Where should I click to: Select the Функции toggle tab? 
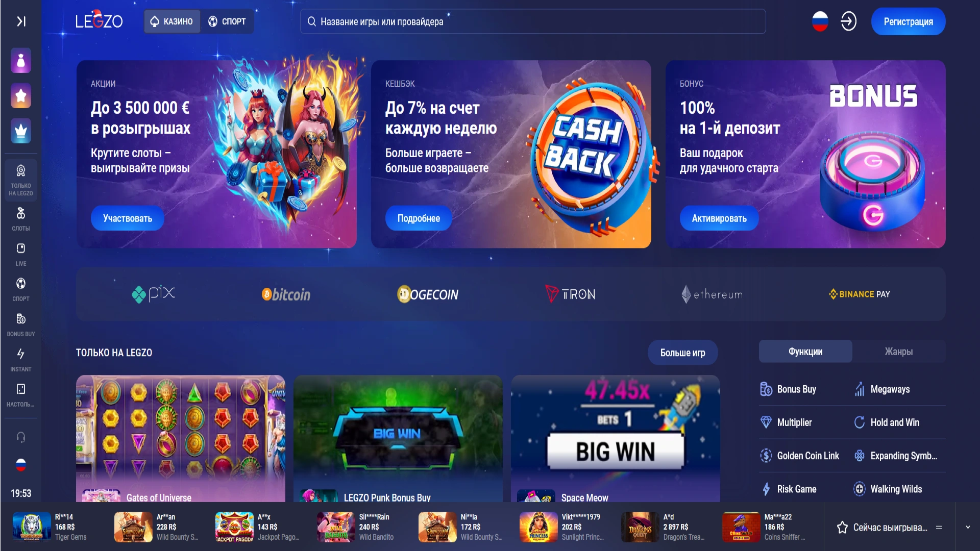(805, 352)
